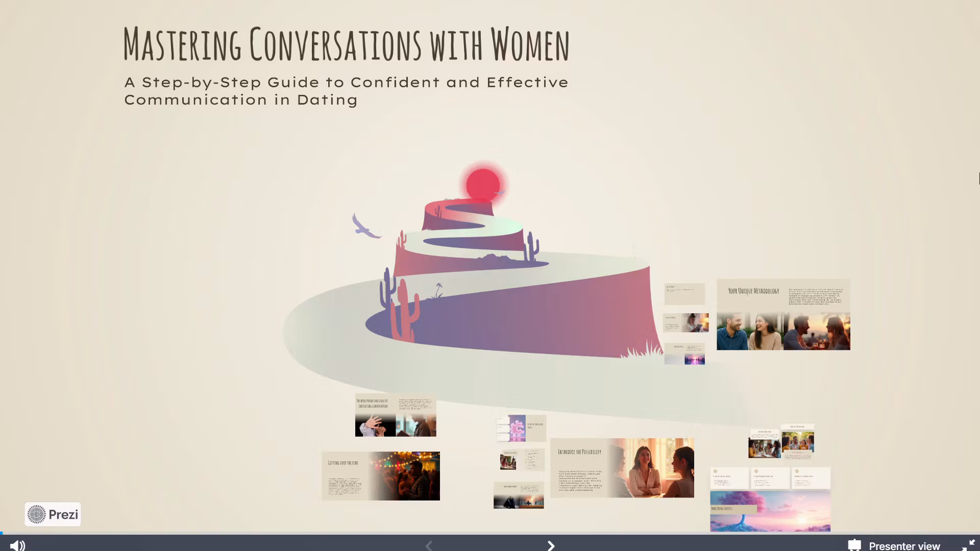Click the presentation progress bar
Screen dimensions: 980x551
(x=490, y=533)
